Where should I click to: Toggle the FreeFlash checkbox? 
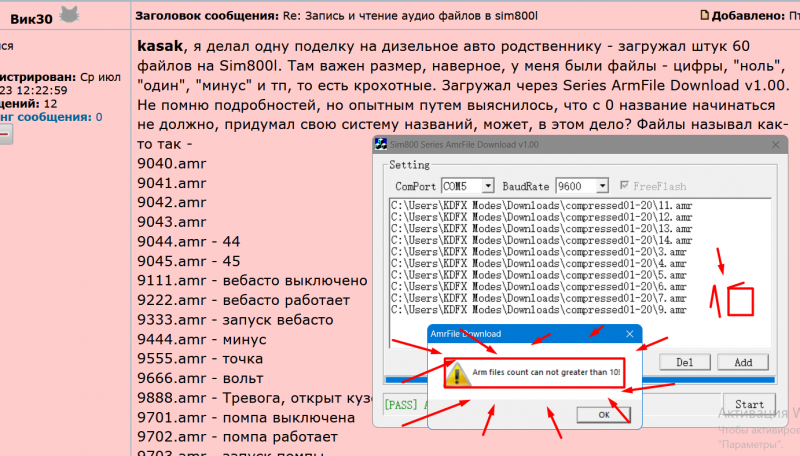click(626, 186)
